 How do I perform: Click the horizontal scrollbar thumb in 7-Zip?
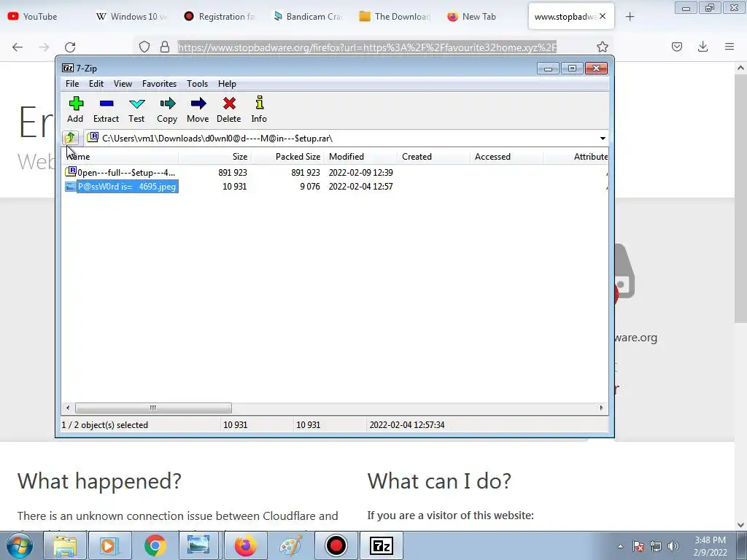point(153,408)
